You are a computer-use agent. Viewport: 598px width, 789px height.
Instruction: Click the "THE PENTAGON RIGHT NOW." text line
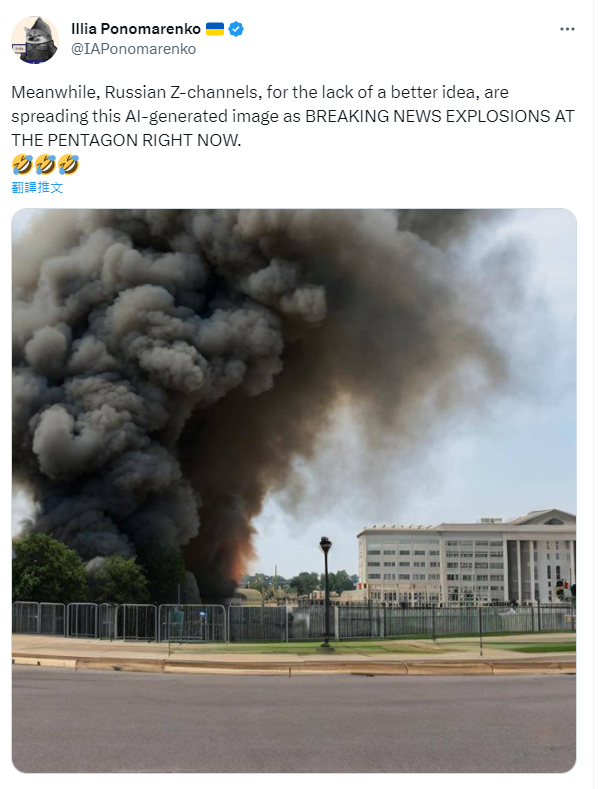click(x=126, y=140)
